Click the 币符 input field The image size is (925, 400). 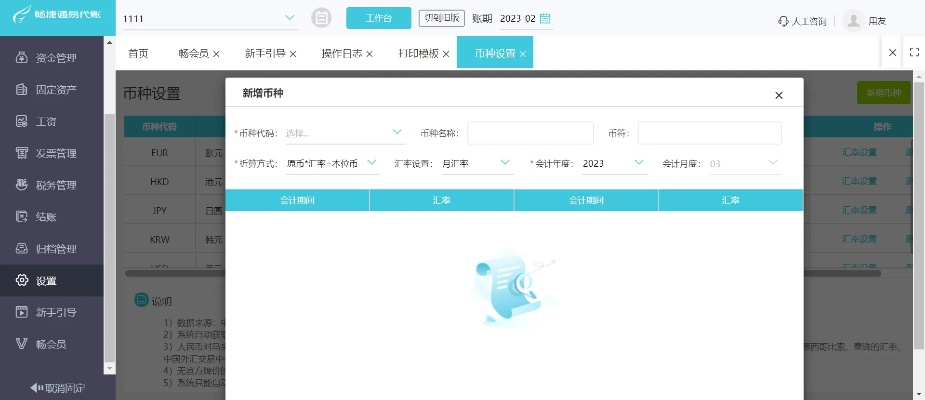coord(709,133)
